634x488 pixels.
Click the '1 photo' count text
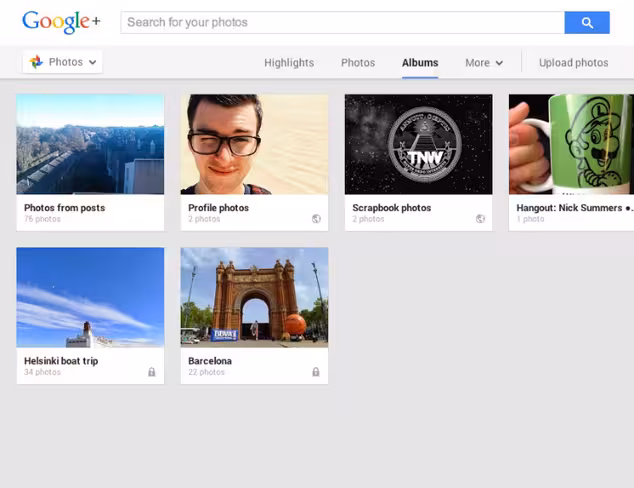point(530,219)
